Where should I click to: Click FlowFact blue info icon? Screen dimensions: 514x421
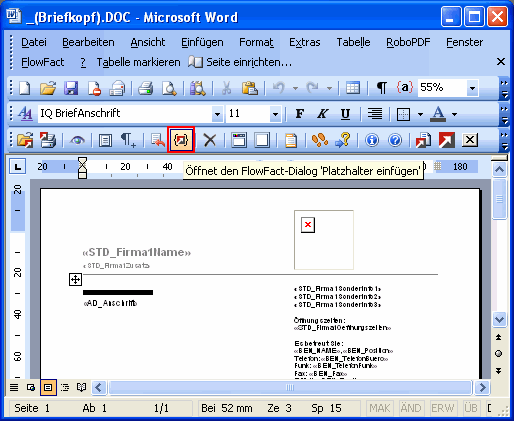[x=372, y=140]
